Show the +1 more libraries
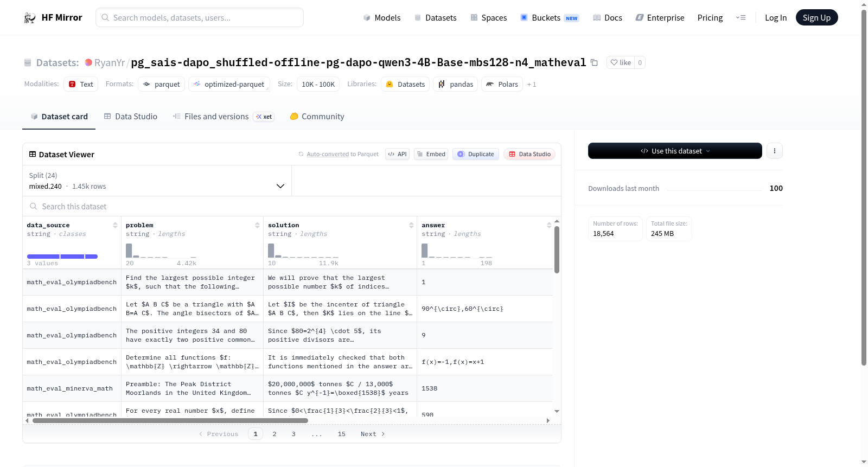 (x=532, y=85)
